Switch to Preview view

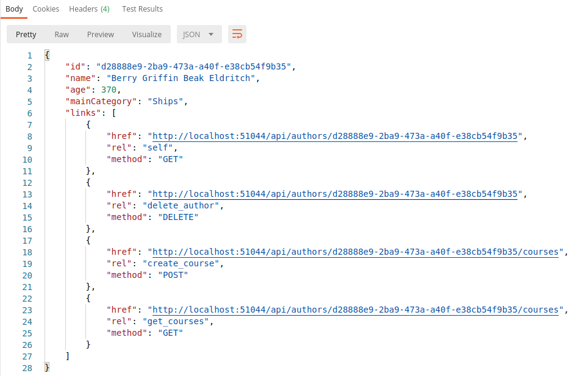(x=100, y=35)
